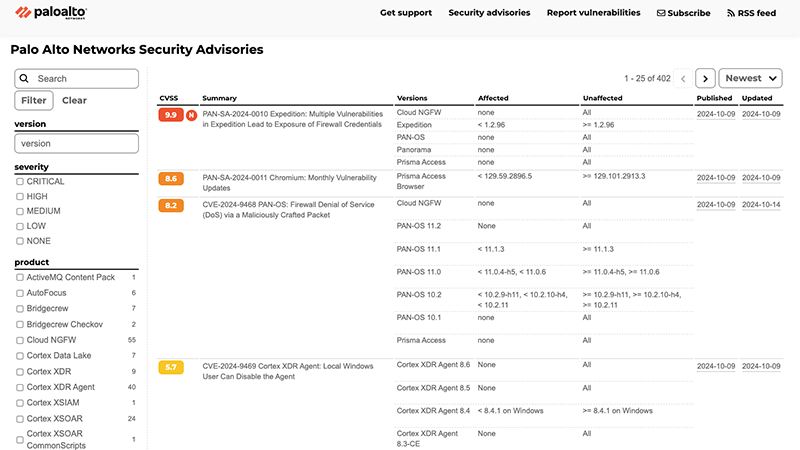
Task: Click the Summary column header
Action: tap(219, 98)
